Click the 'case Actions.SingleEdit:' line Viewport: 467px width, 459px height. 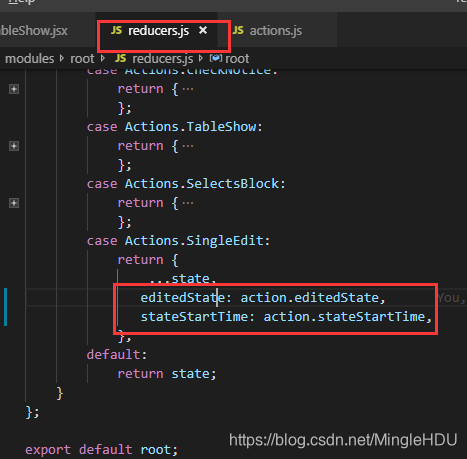178,241
